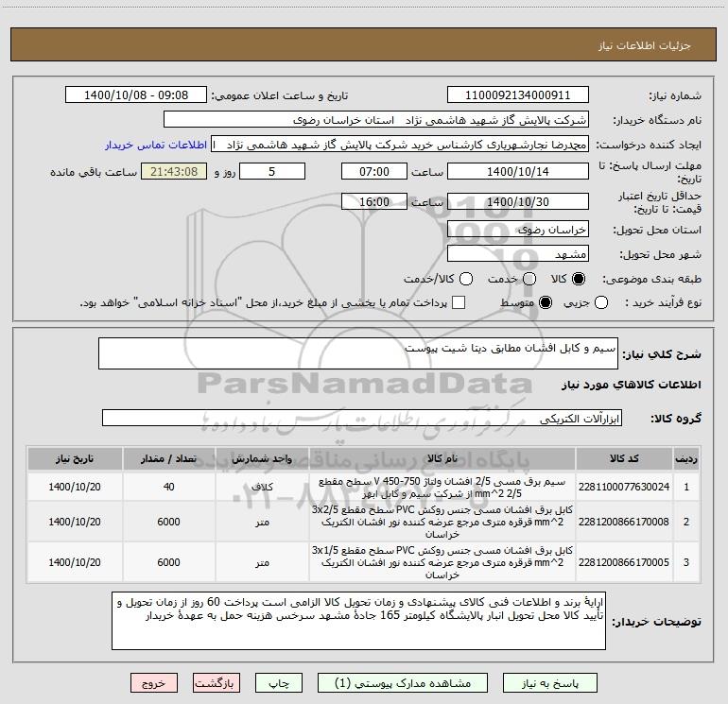Toggle the اسناد خزانه اسلامی payment checkbox
The image size is (728, 704).
tap(459, 302)
